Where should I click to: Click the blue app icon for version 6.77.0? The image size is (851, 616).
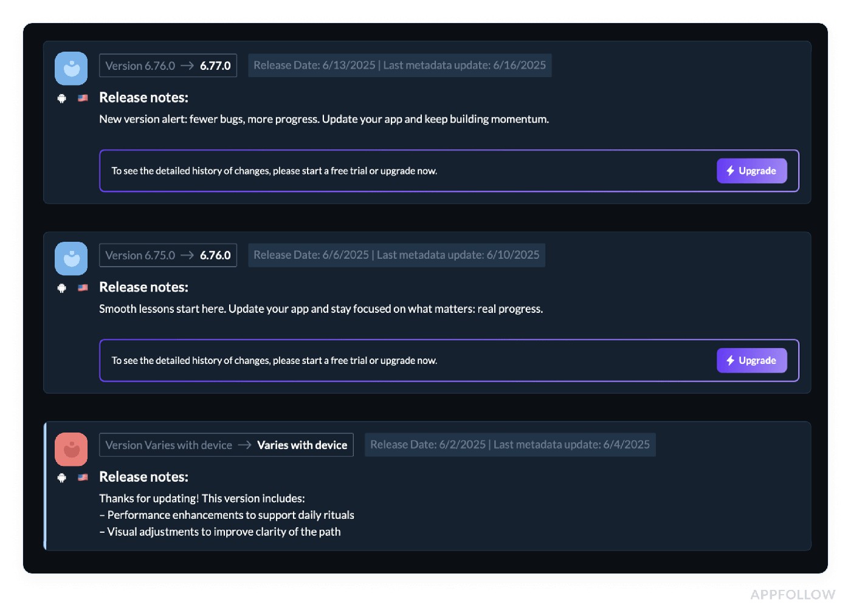coord(71,69)
